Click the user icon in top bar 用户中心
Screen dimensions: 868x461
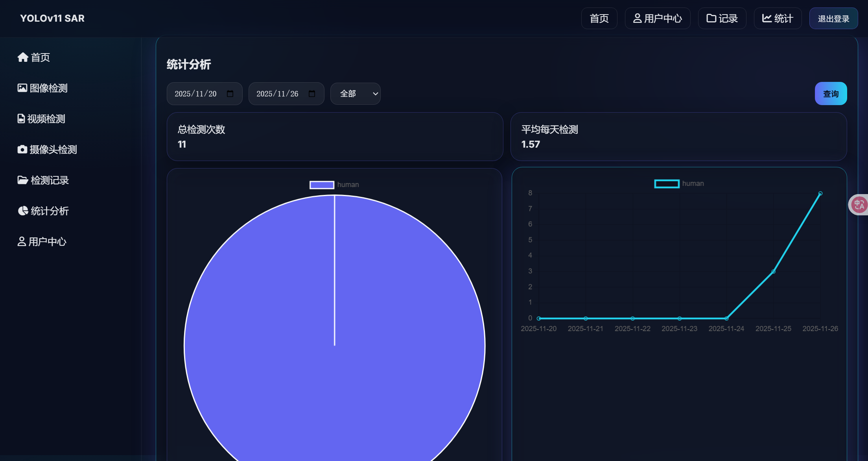pyautogui.click(x=638, y=18)
